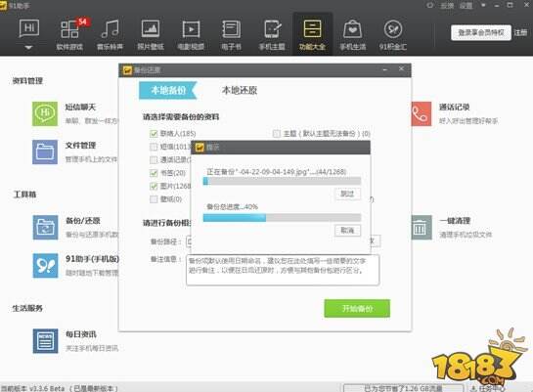Open 通话记录 call log phone icon
Viewport: 533px width, 392px height.
point(422,113)
